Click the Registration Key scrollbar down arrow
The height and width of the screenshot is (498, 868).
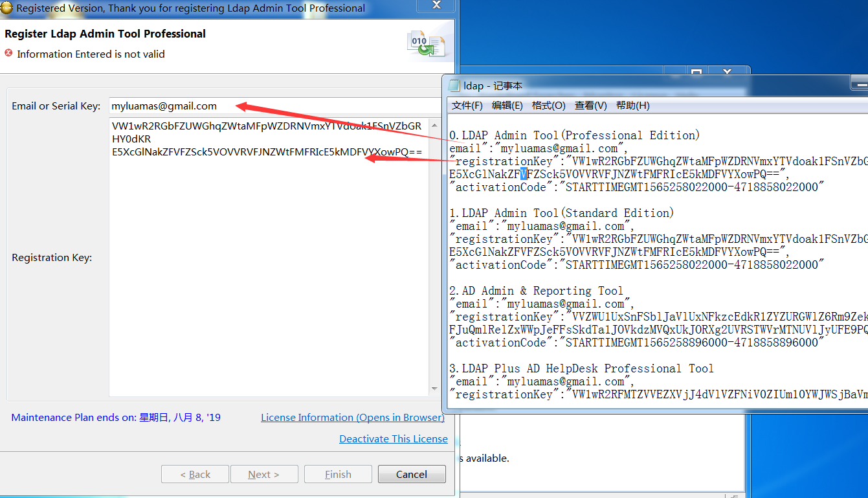pos(434,389)
